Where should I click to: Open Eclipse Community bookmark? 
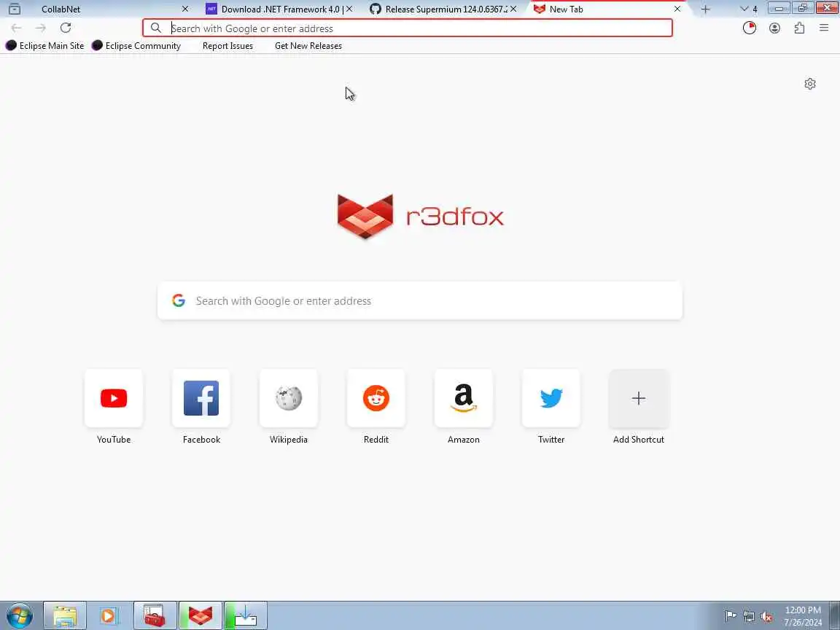pos(136,45)
